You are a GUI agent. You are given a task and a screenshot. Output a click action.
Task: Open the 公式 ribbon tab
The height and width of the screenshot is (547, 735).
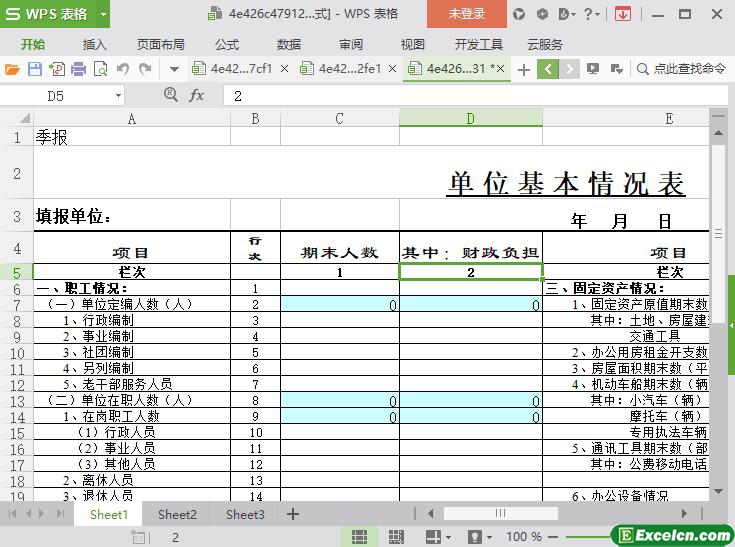tap(227, 45)
